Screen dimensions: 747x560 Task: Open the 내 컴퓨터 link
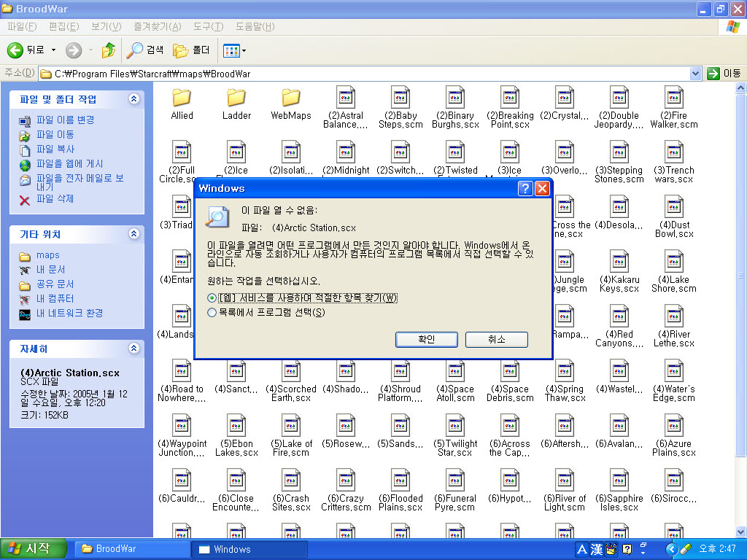click(x=55, y=298)
